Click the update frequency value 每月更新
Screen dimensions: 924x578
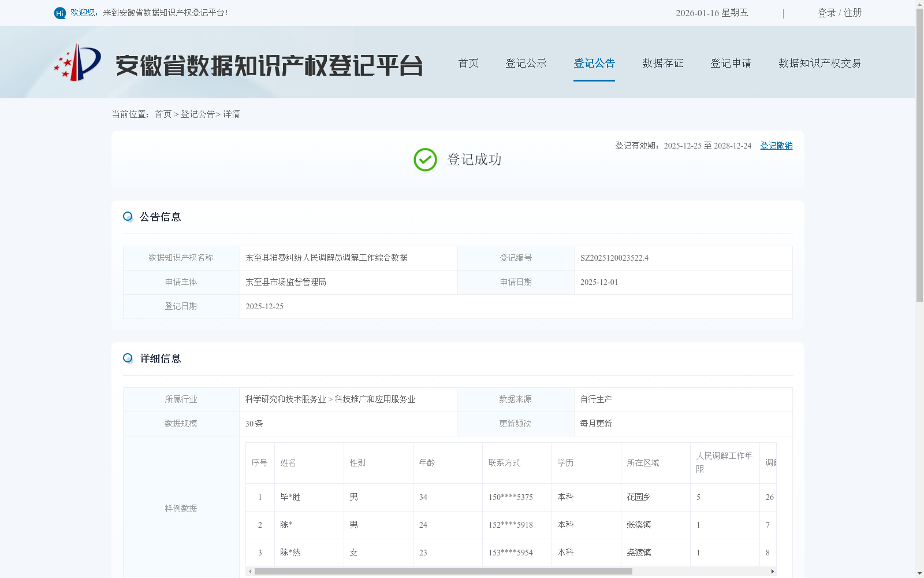(x=596, y=424)
